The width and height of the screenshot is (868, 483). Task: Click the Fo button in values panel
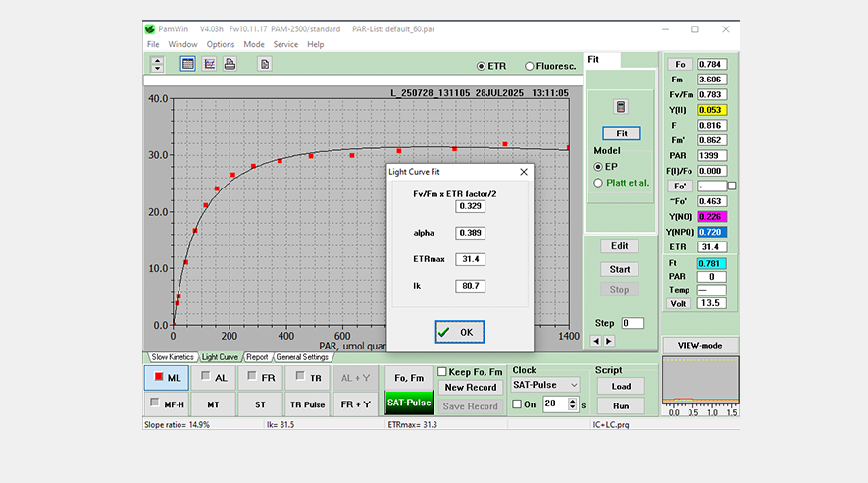tap(680, 64)
